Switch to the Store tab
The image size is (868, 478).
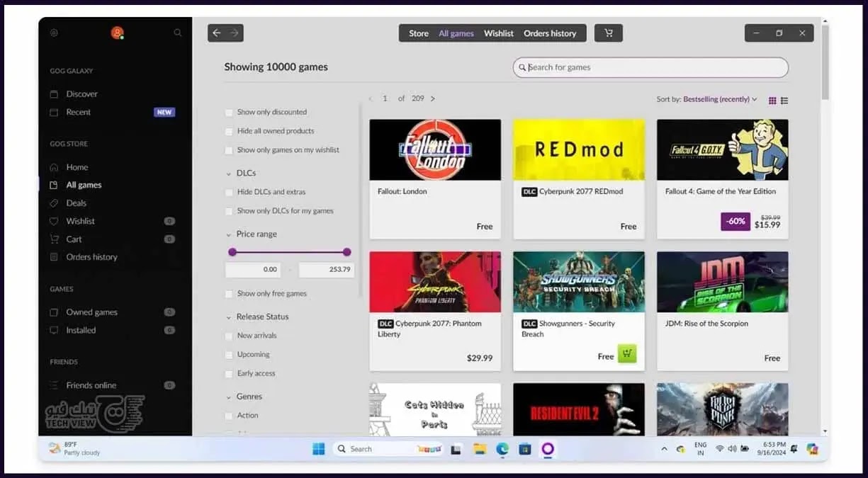click(x=419, y=33)
